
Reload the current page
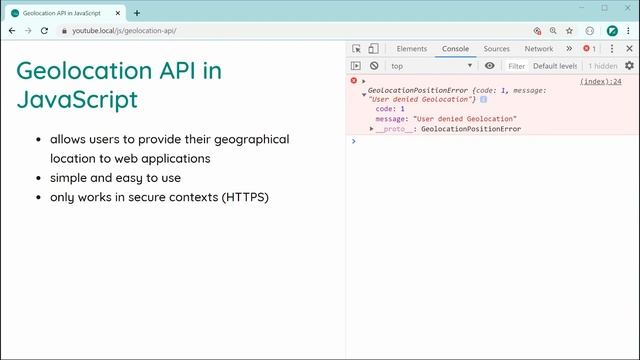click(44, 31)
